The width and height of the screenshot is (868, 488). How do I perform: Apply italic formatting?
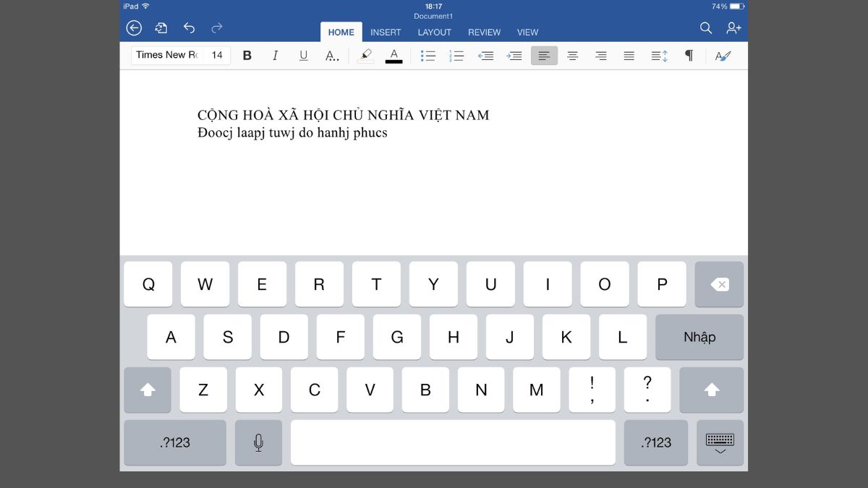[x=275, y=55]
